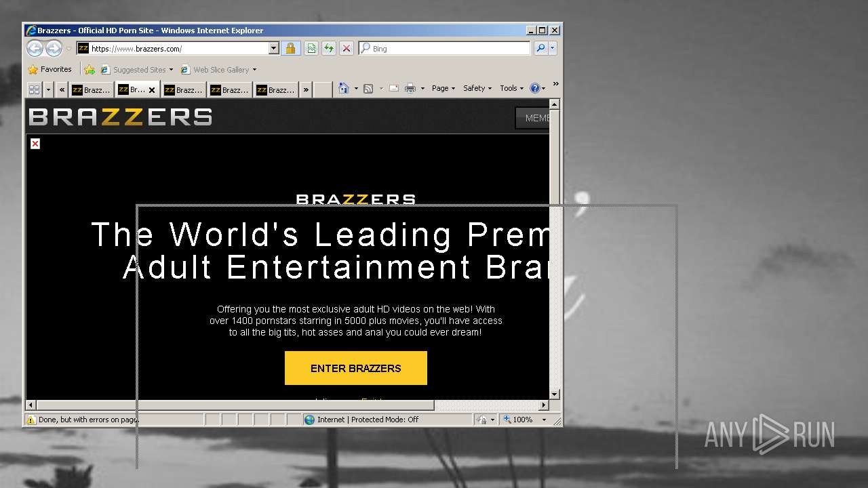Open the Safety menu
The image size is (868, 488).
tap(477, 88)
